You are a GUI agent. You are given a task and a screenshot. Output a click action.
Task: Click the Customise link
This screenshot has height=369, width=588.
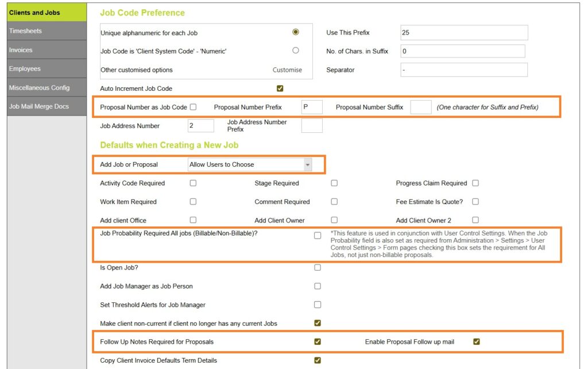[287, 70]
